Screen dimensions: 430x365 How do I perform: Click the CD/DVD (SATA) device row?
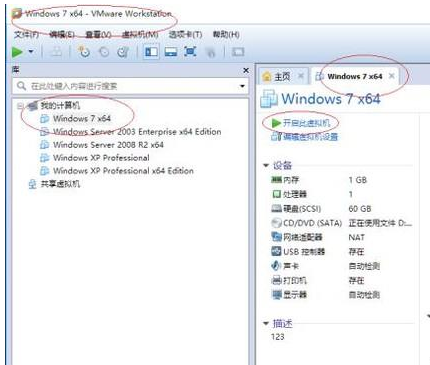tap(342, 223)
